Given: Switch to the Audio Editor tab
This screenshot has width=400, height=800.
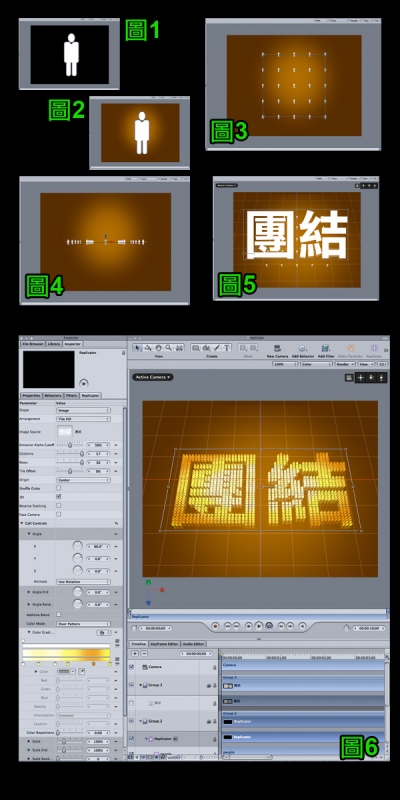Looking at the screenshot, I should 193,644.
